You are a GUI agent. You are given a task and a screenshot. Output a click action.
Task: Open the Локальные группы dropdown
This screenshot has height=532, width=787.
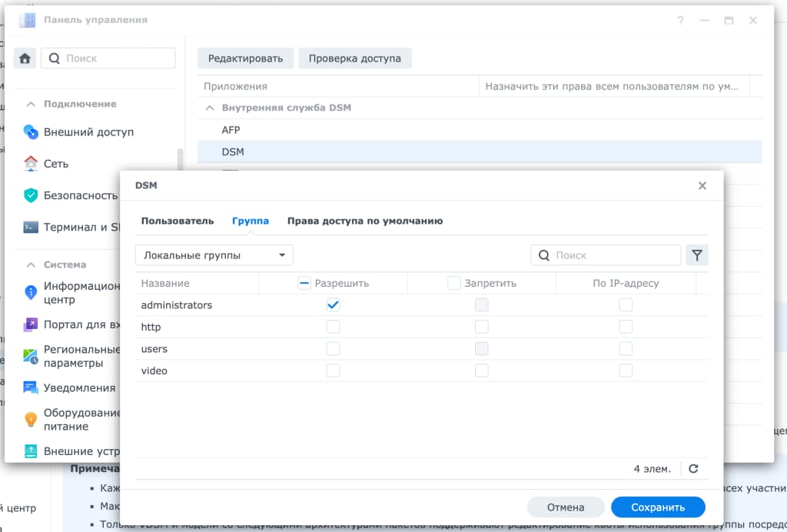[214, 255]
